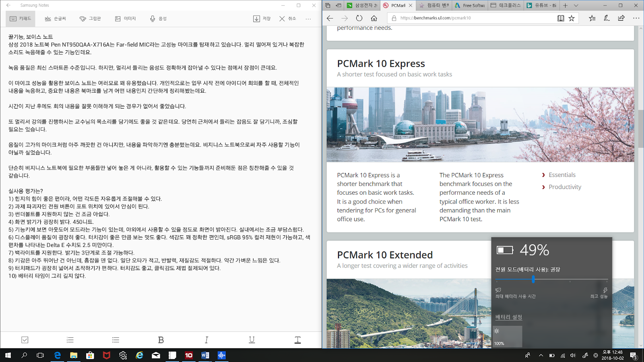Open Samsung Notes more options menu
This screenshot has height=362, width=644.
click(x=308, y=19)
